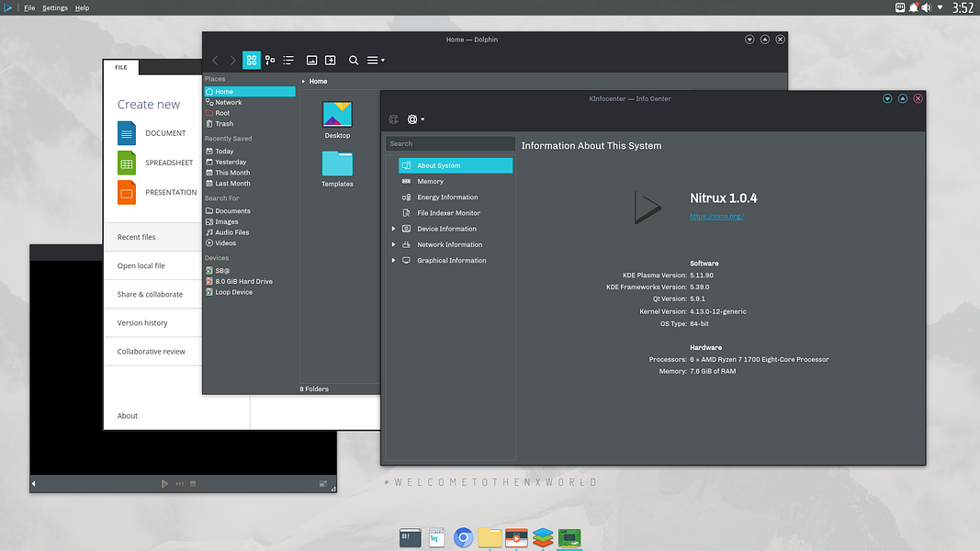Launch the Chromium browser from the dock
Viewport: 980px width, 551px height.
(x=463, y=537)
